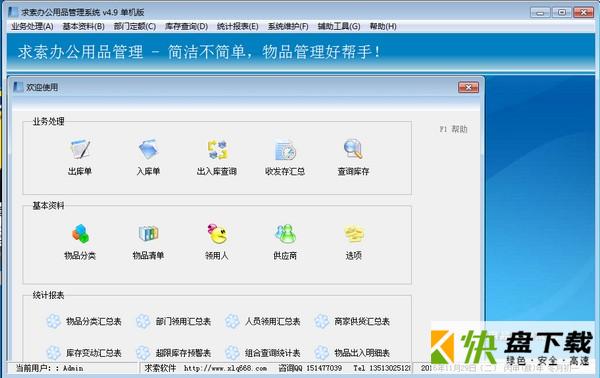Open the 部门领用汇总表 report link

point(183,321)
